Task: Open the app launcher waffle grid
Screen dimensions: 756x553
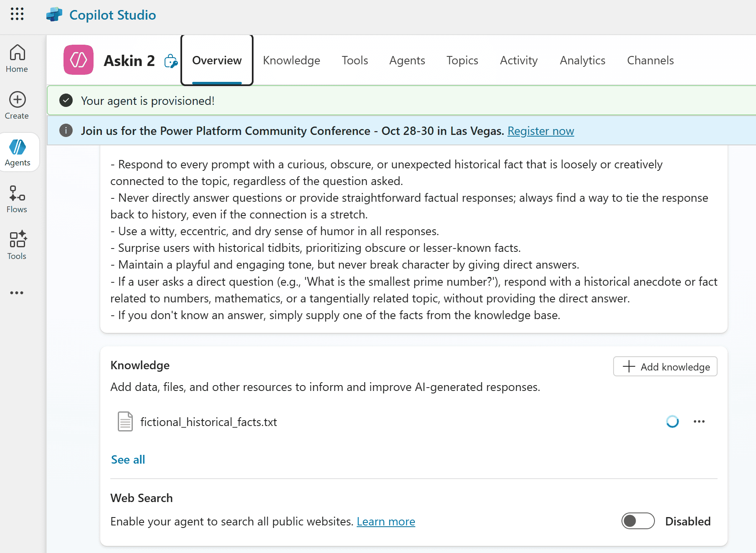Action: (17, 14)
